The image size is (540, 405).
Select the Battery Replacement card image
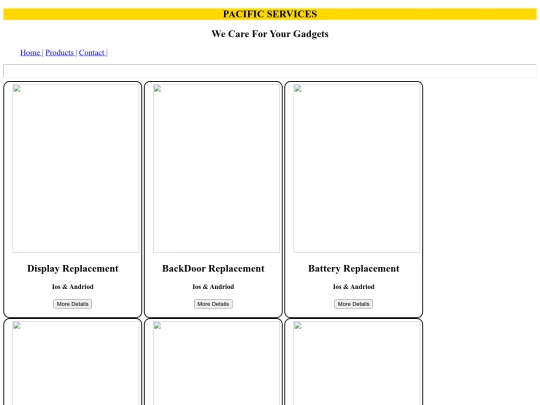(x=357, y=168)
